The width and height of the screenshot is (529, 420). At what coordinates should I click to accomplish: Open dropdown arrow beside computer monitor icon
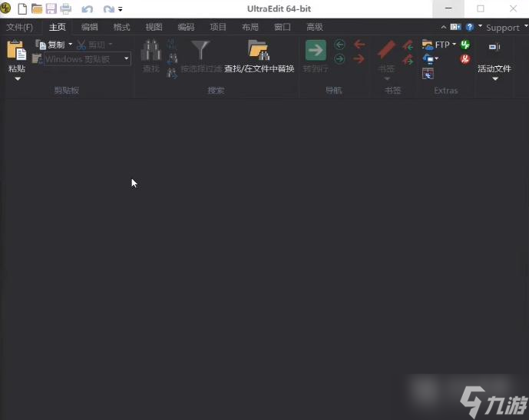point(437,58)
